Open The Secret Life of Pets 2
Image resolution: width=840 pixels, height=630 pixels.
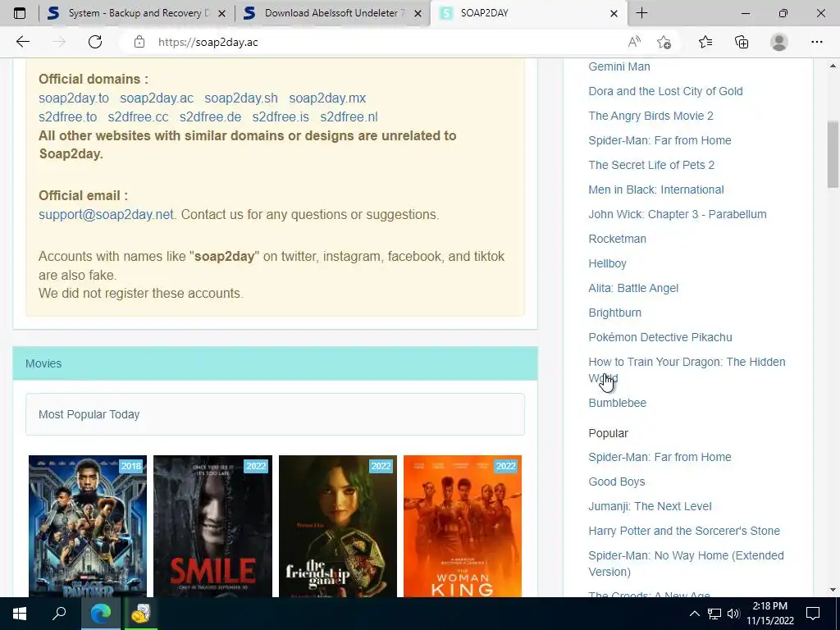[x=651, y=165]
